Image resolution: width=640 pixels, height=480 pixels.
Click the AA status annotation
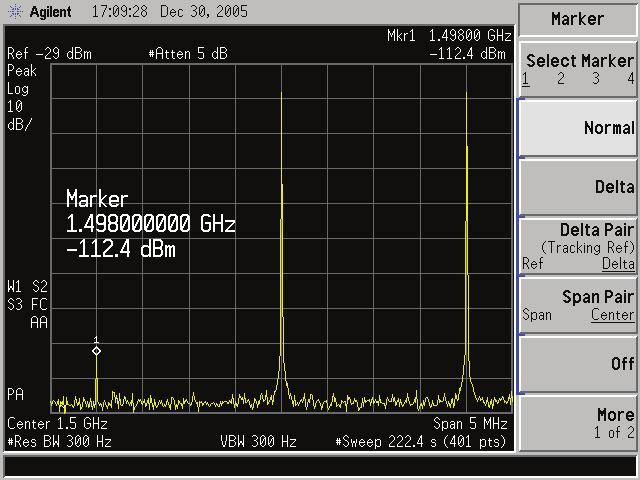(39, 322)
